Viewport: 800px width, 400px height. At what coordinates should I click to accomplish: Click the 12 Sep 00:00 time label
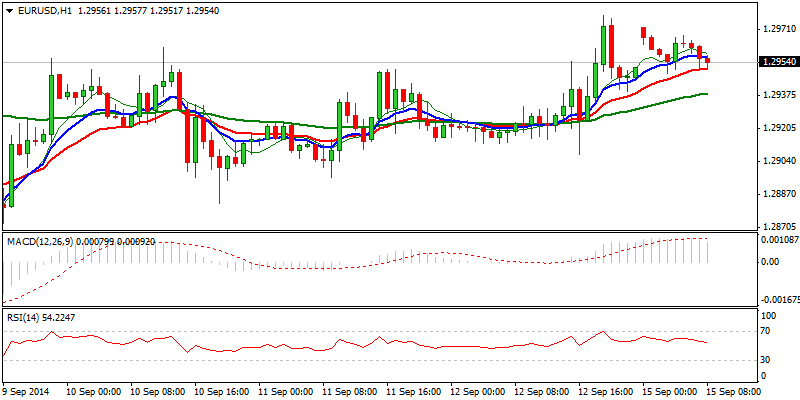pos(477,392)
